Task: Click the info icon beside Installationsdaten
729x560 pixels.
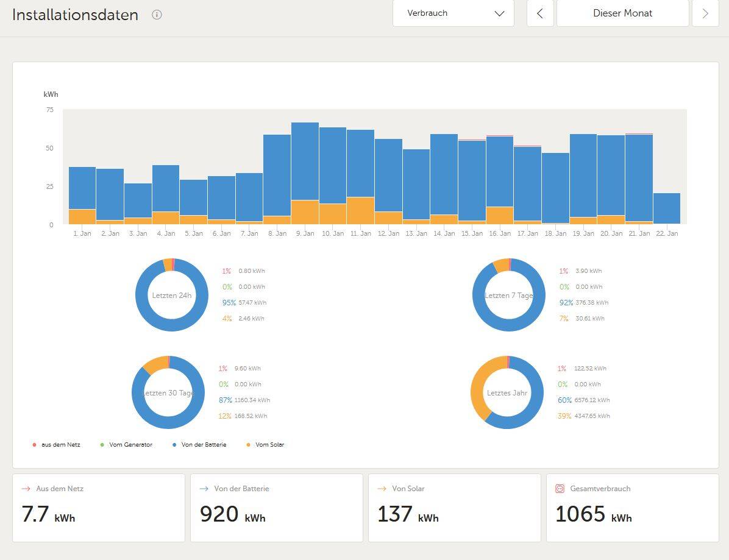Action: [157, 15]
